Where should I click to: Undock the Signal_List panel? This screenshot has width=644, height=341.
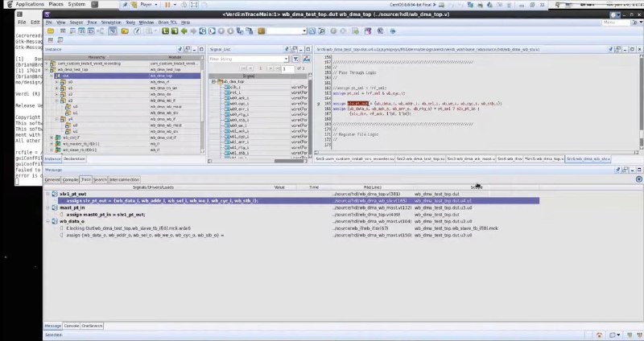pos(294,49)
